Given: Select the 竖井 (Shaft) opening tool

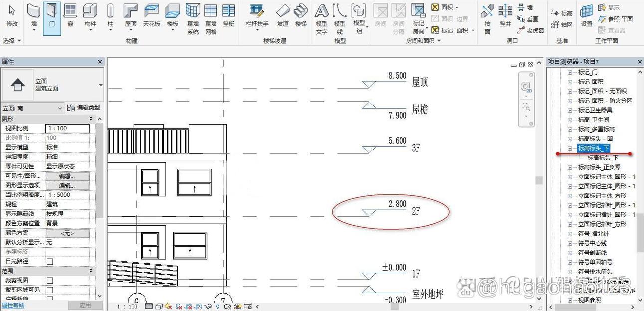Looking at the screenshot, I should (505, 15).
